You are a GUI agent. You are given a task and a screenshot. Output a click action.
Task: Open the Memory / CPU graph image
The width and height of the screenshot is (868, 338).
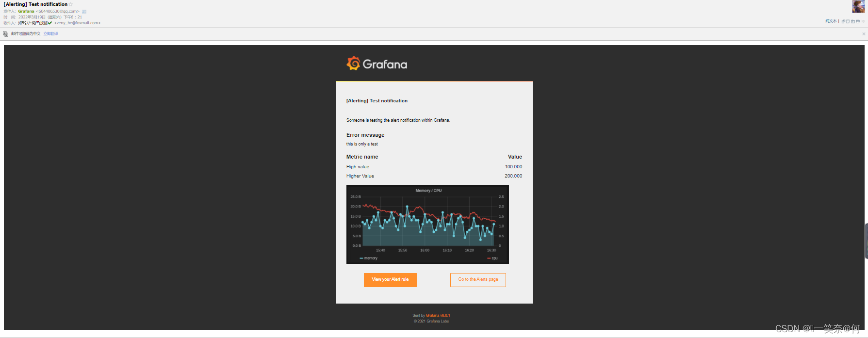click(x=427, y=225)
